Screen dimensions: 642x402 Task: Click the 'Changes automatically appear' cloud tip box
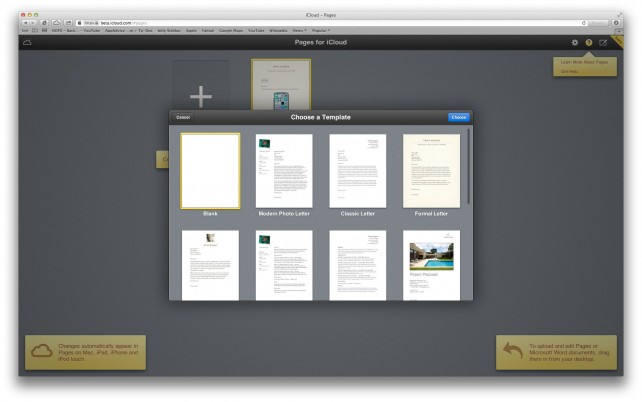tap(85, 352)
